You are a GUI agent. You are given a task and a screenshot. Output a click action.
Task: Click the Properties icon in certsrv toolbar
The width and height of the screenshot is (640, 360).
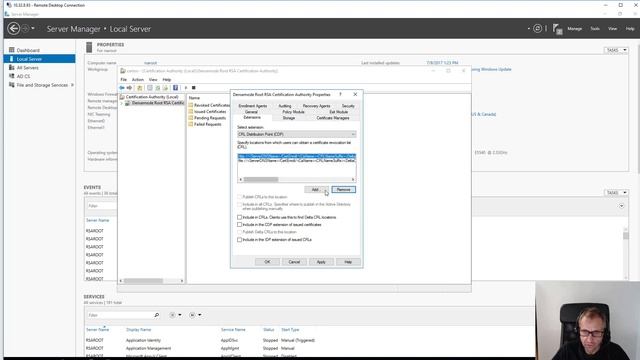150,88
